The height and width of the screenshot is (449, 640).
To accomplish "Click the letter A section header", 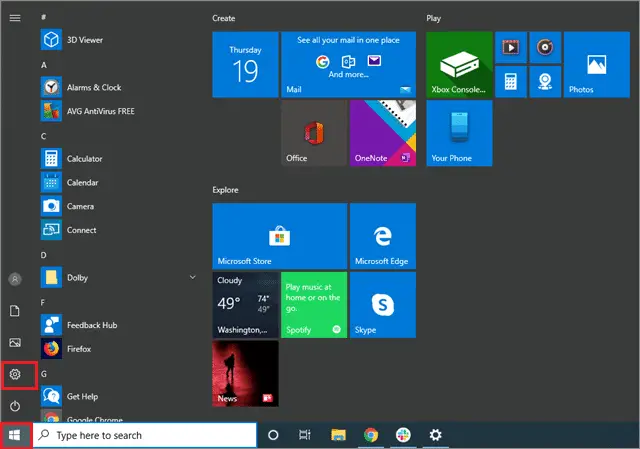I will click(44, 65).
